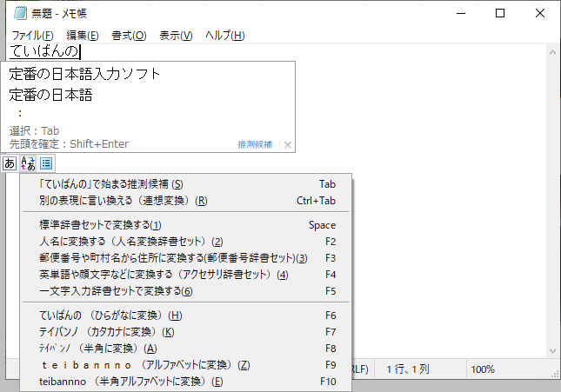
Task: Maximize the Notepad window
Action: click(500, 13)
